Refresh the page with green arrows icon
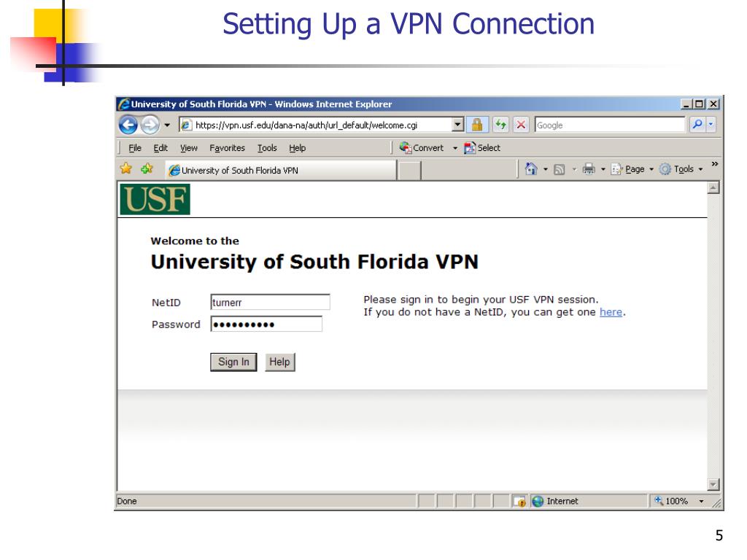Viewport: 747px width, 560px height. coord(500,125)
